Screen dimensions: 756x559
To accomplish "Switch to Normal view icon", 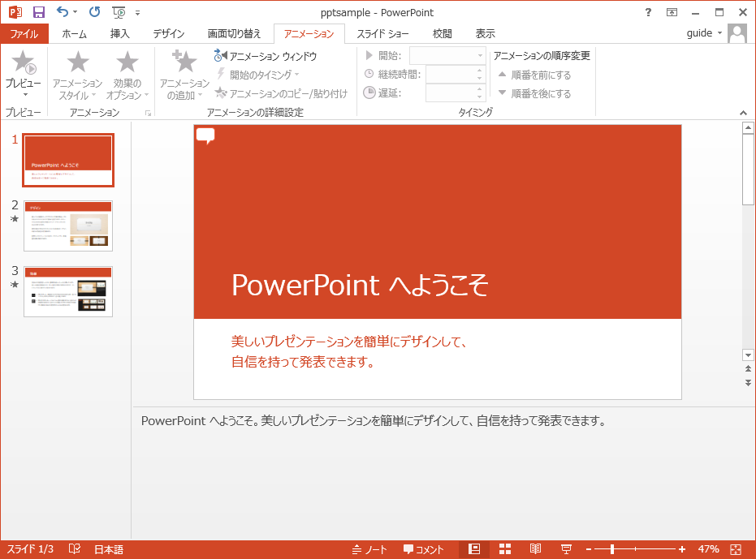I will (x=474, y=549).
